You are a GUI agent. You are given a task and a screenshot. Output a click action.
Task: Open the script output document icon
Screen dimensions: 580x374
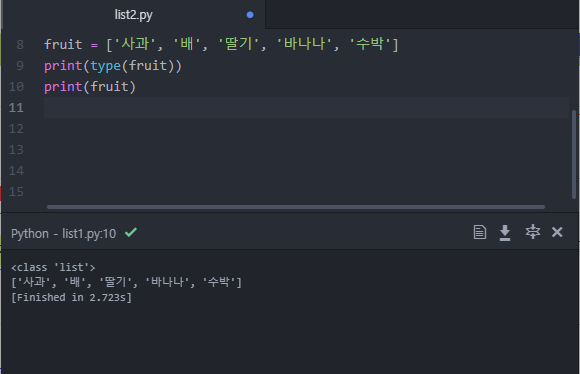[x=480, y=232]
